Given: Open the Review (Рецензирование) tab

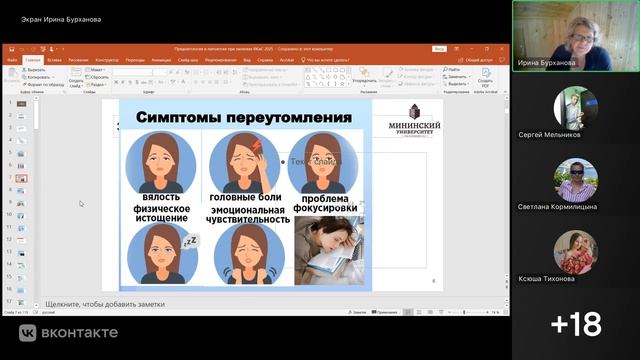Looking at the screenshot, I should pyautogui.click(x=220, y=60).
